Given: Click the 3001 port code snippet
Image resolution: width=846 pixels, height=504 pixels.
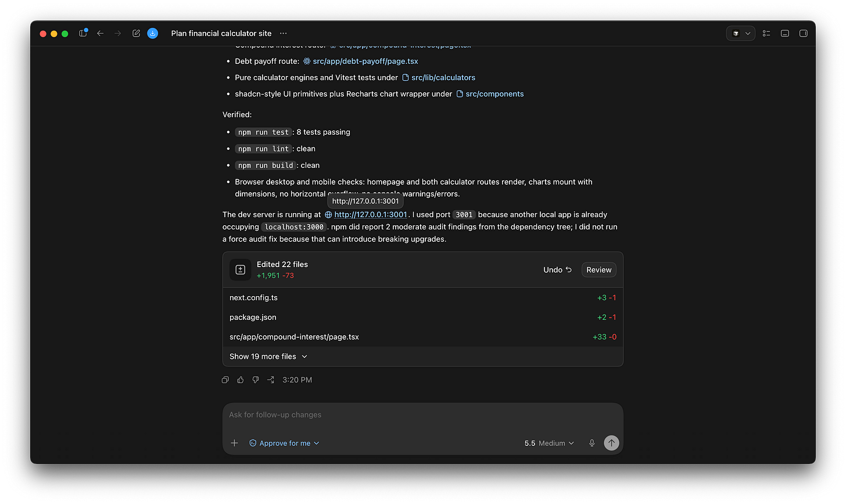Looking at the screenshot, I should pyautogui.click(x=464, y=215).
